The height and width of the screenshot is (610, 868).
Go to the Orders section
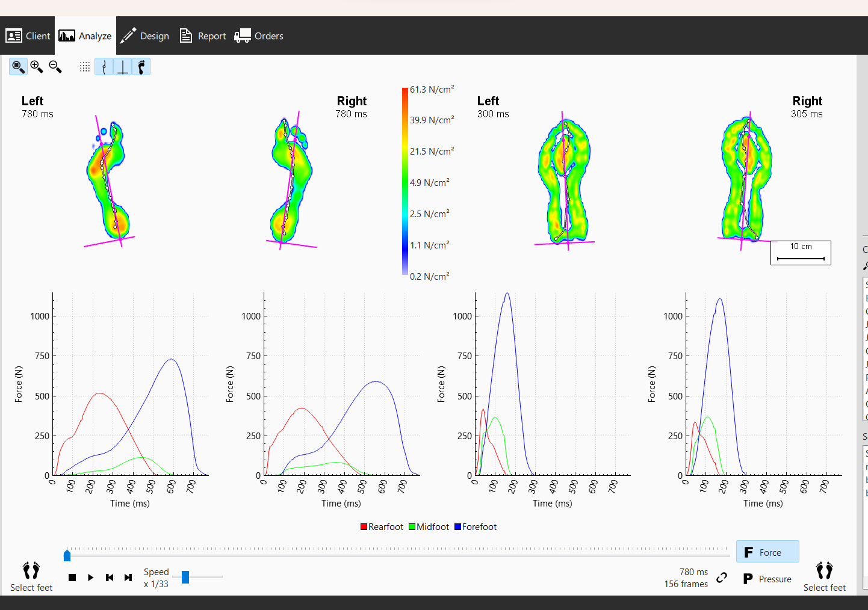point(258,35)
